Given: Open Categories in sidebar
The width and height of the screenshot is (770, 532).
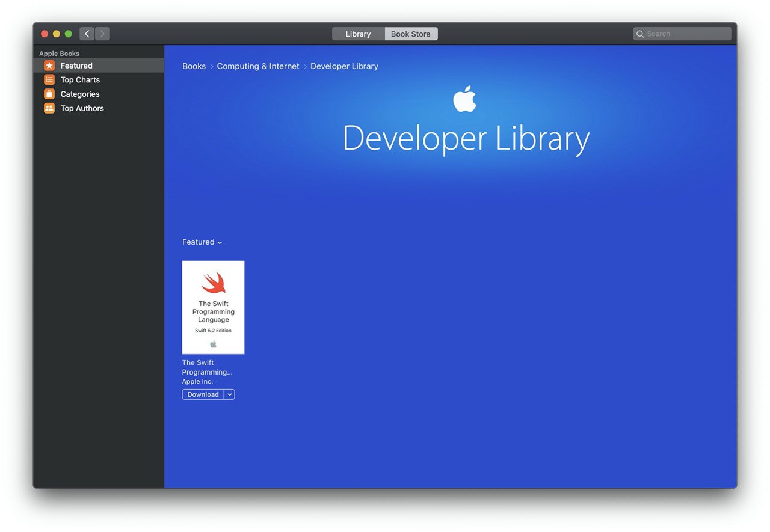Looking at the screenshot, I should coord(99,94).
